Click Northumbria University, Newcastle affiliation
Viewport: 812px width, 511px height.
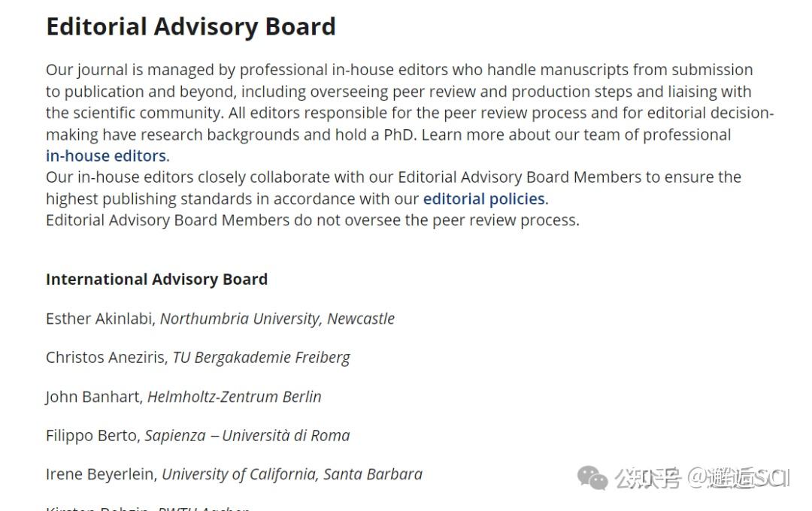277,319
